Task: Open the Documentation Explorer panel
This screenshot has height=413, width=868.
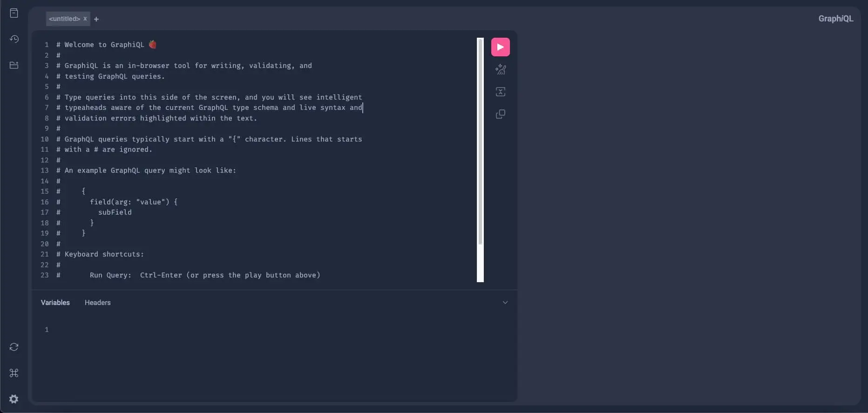Action: click(14, 13)
